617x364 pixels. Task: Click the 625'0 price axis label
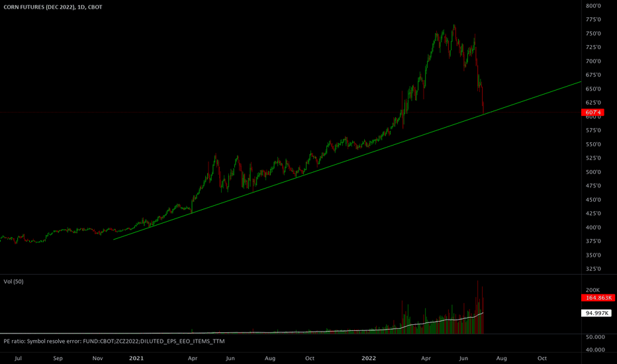593,103
